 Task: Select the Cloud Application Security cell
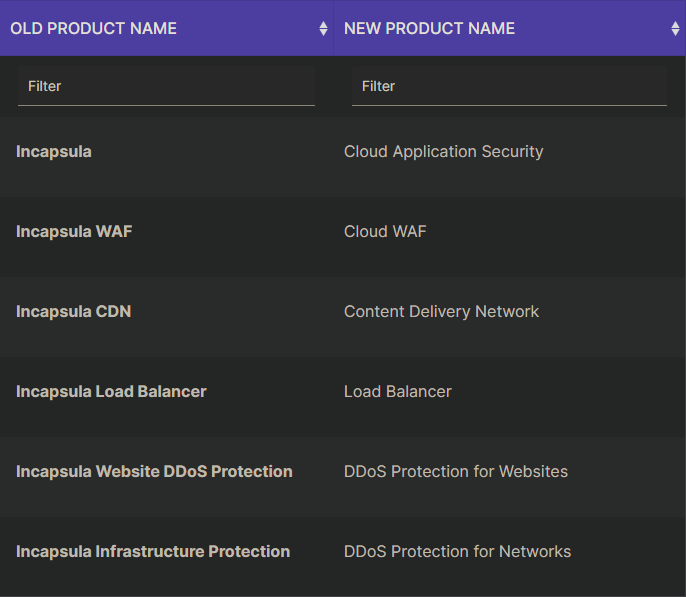pos(443,152)
